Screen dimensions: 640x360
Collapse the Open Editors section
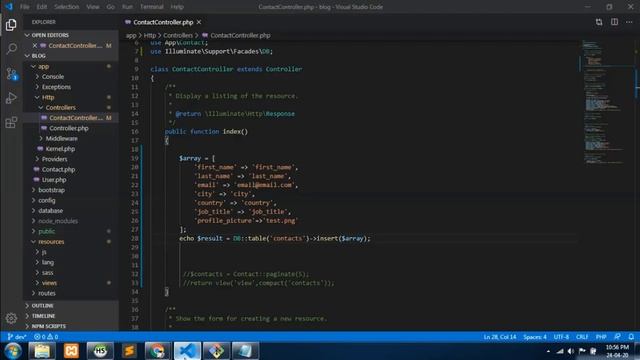[70, 35]
